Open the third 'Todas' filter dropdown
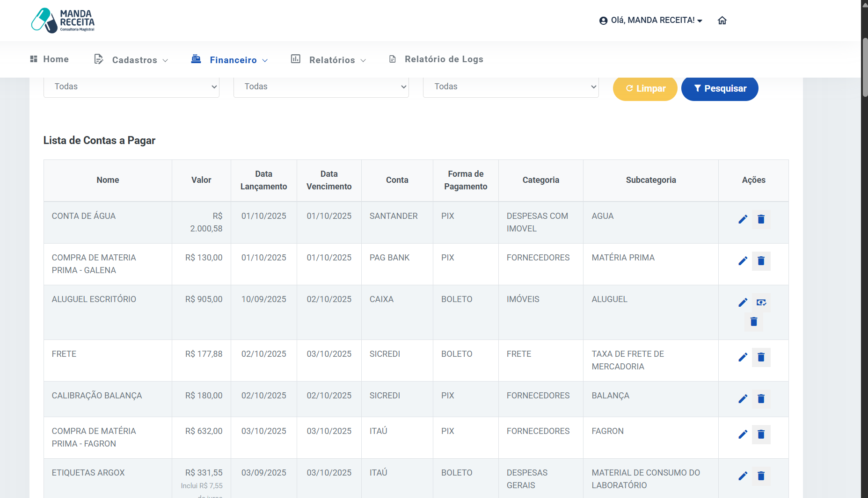This screenshot has height=498, width=868. (511, 87)
